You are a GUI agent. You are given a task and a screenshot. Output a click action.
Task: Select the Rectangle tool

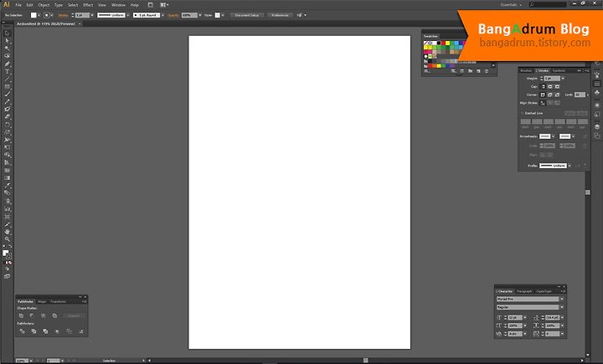[x=7, y=87]
